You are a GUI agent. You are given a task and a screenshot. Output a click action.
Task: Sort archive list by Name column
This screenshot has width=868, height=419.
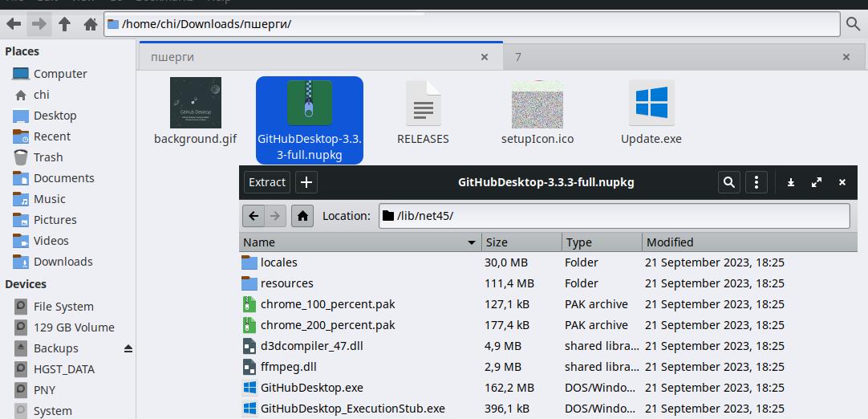[x=360, y=242]
